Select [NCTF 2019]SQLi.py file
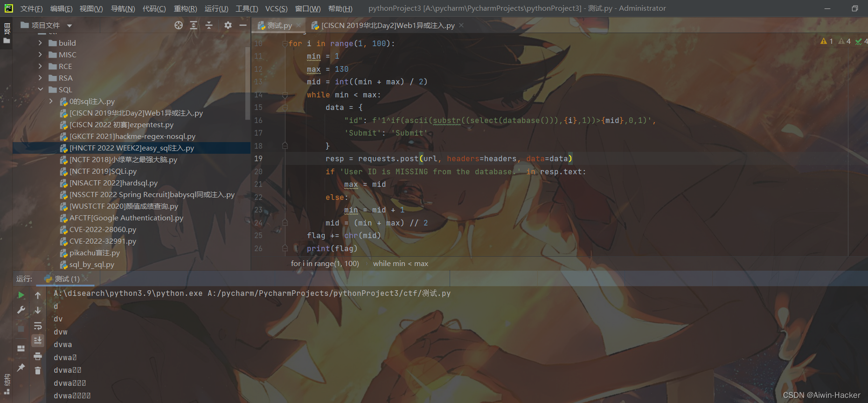 click(103, 171)
